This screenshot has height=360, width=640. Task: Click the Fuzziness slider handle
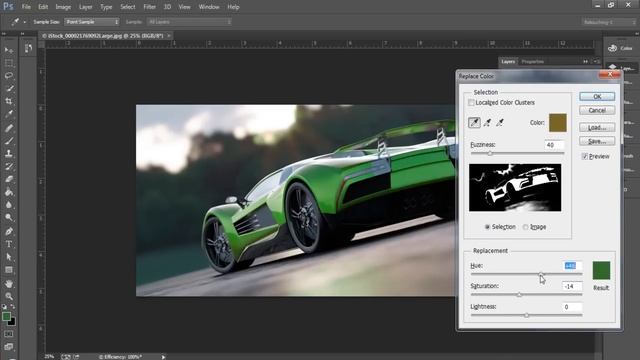(x=490, y=153)
